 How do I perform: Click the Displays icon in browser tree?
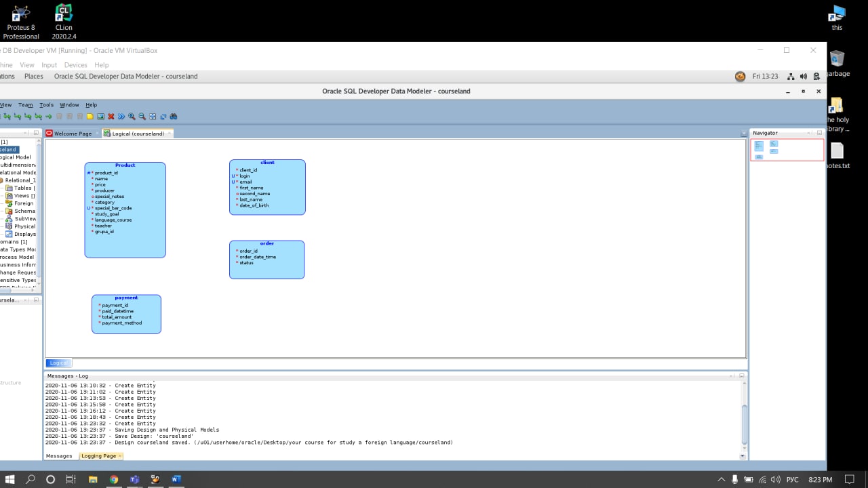coord(9,234)
